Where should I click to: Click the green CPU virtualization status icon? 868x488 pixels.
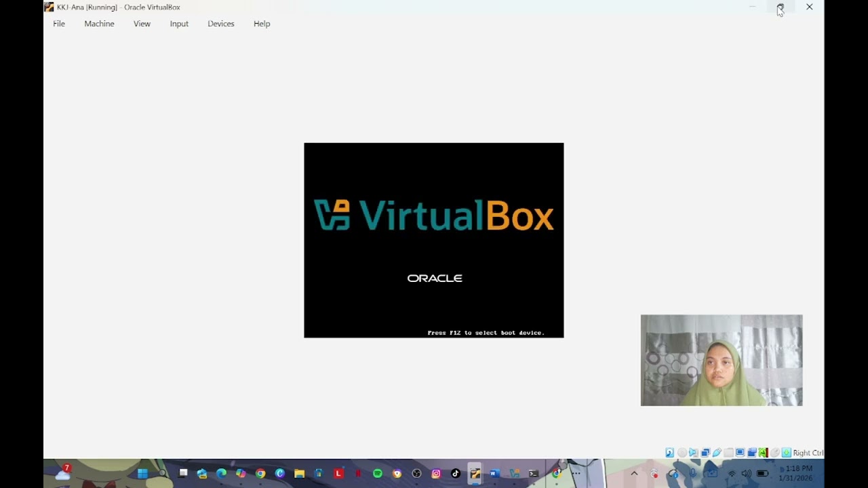(763, 453)
